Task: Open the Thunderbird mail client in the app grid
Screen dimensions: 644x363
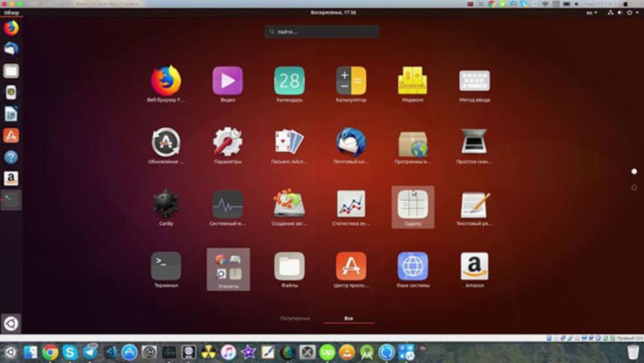Action: coord(351,143)
